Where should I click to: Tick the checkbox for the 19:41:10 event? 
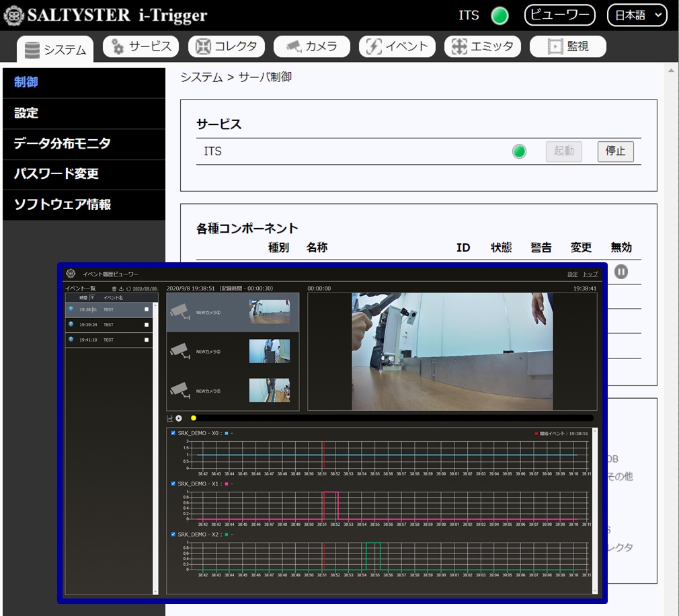(x=147, y=340)
